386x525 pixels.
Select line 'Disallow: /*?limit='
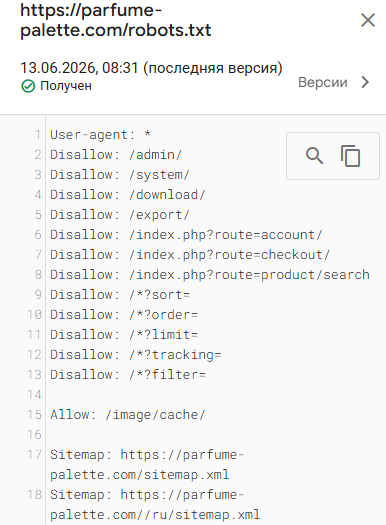[x=124, y=334]
